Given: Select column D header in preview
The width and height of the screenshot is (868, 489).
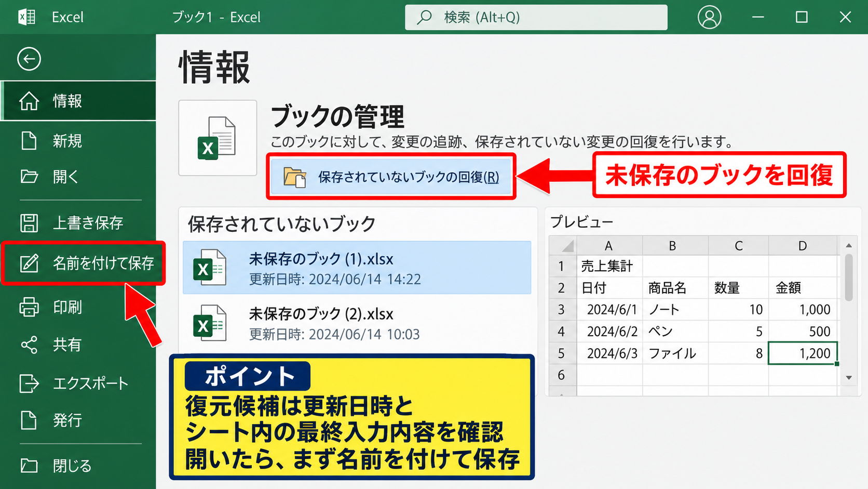Looking at the screenshot, I should point(803,245).
